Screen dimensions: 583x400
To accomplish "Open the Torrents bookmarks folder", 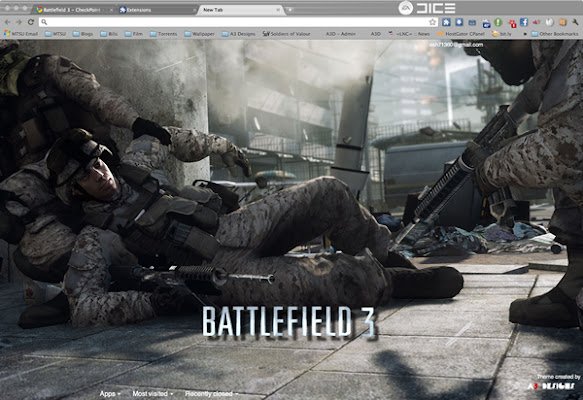I will 164,34.
